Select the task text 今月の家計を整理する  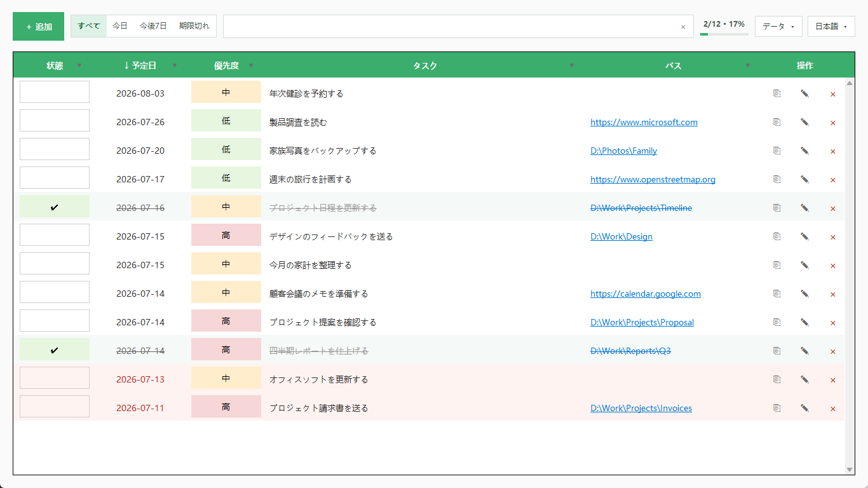tap(310, 265)
